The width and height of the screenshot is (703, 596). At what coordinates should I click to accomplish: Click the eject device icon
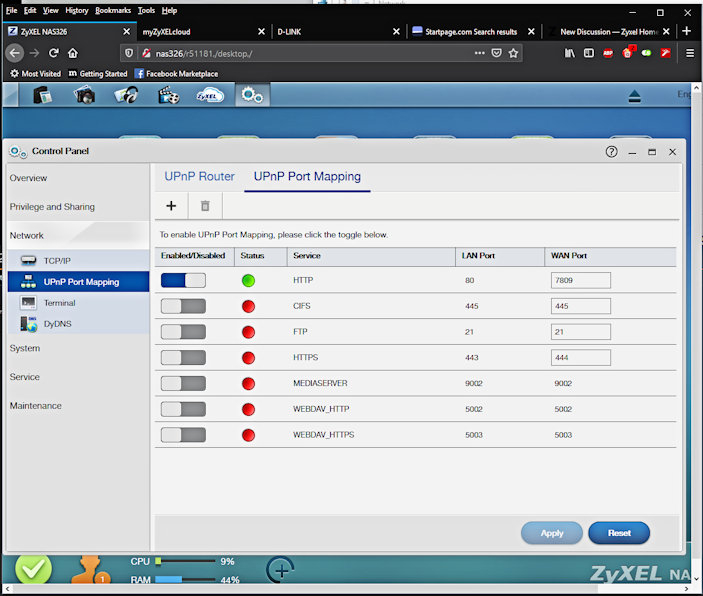pyautogui.click(x=634, y=96)
